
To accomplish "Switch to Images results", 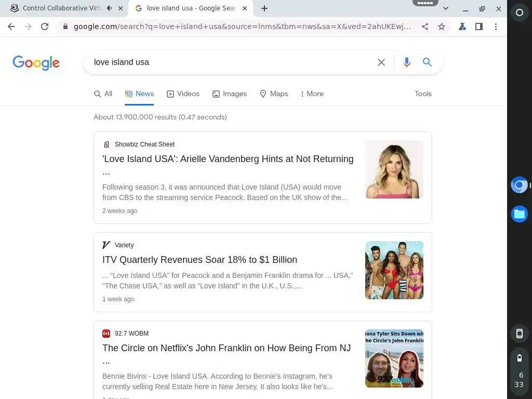I will point(229,94).
